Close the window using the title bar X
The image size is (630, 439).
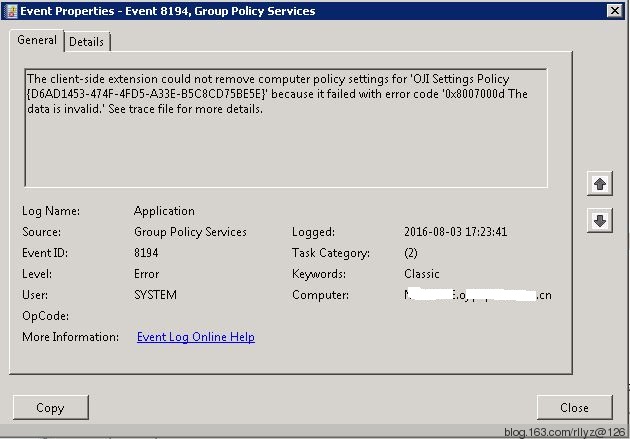[615, 11]
